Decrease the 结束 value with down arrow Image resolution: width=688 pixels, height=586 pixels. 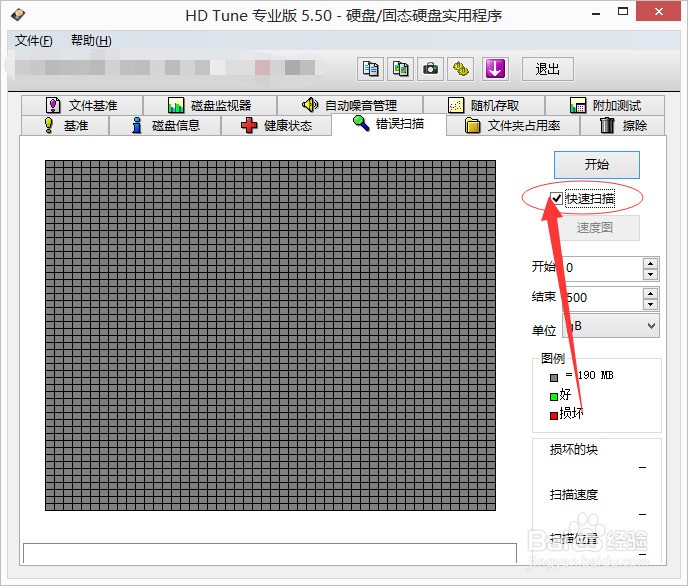point(650,304)
